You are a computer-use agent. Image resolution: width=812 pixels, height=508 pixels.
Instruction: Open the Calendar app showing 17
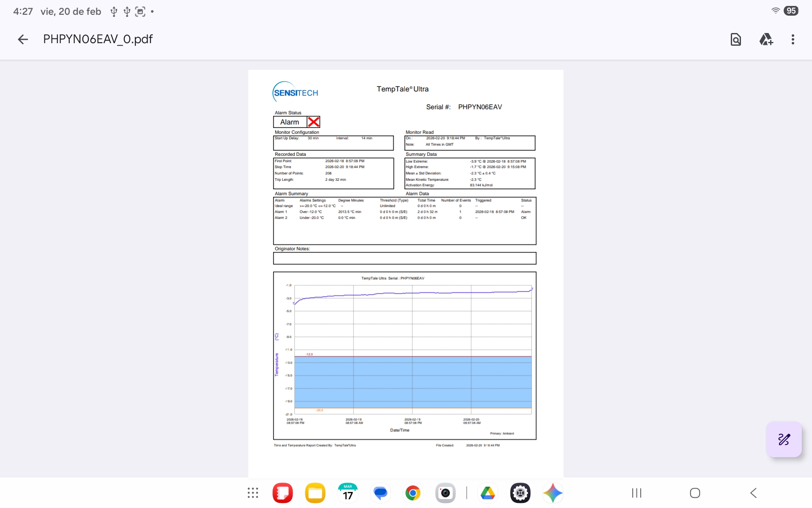[348, 493]
